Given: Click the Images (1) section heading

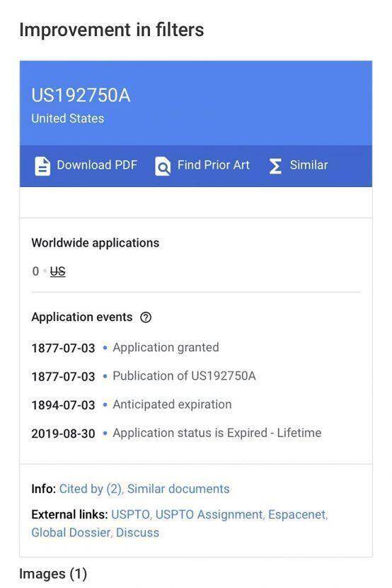Looking at the screenshot, I should (x=53, y=574).
